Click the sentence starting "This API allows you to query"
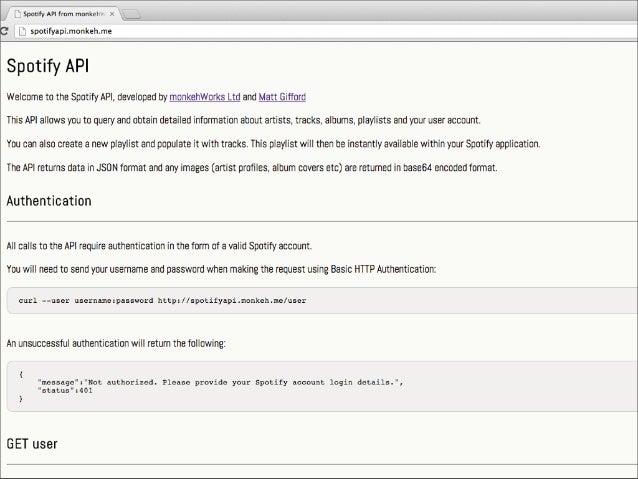This screenshot has width=638, height=479. click(243, 120)
